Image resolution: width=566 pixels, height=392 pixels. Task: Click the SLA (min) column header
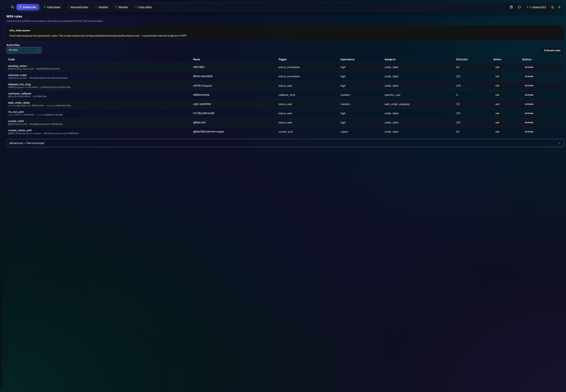(x=462, y=59)
